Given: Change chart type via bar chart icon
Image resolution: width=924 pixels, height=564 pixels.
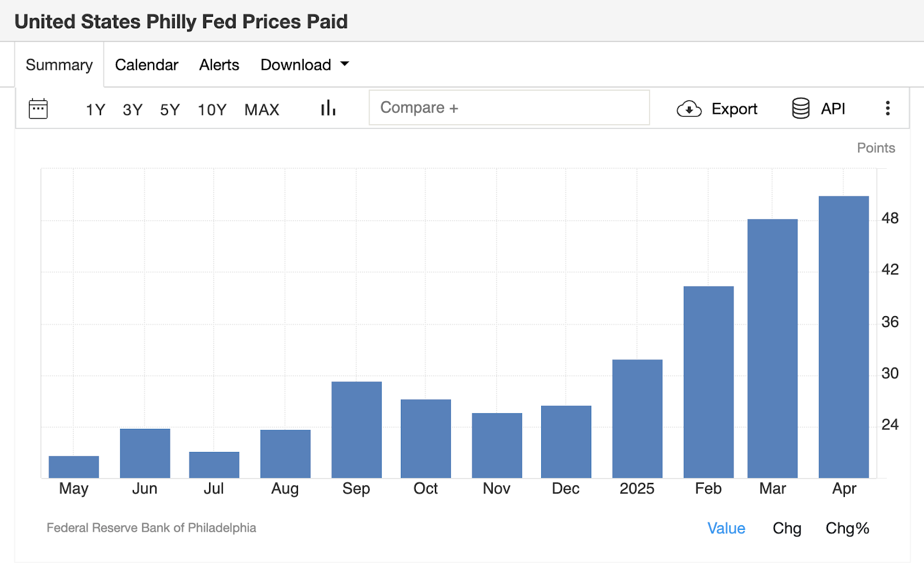Looking at the screenshot, I should pyautogui.click(x=328, y=108).
